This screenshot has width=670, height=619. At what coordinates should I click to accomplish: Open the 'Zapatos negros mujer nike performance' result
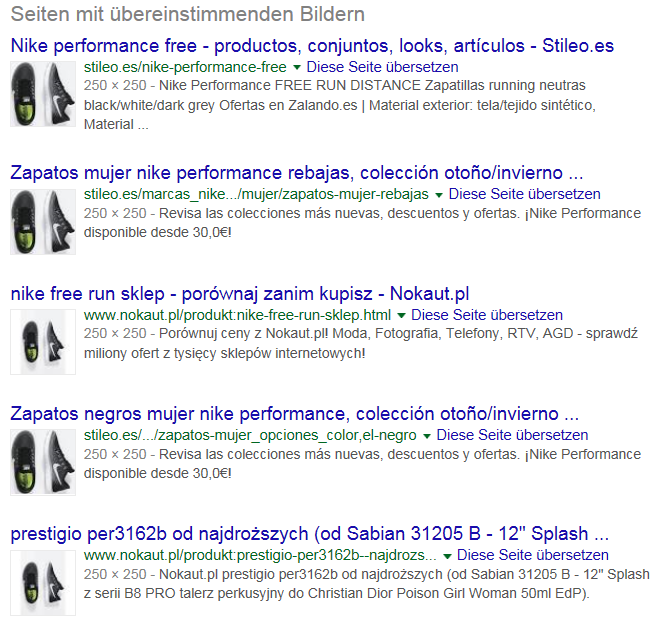[x=294, y=414]
